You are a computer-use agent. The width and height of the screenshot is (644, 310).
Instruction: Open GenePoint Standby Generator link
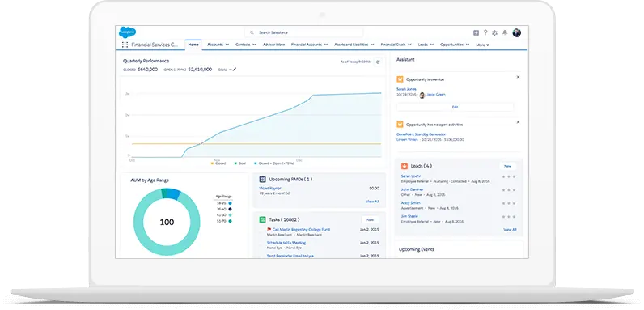tap(420, 134)
